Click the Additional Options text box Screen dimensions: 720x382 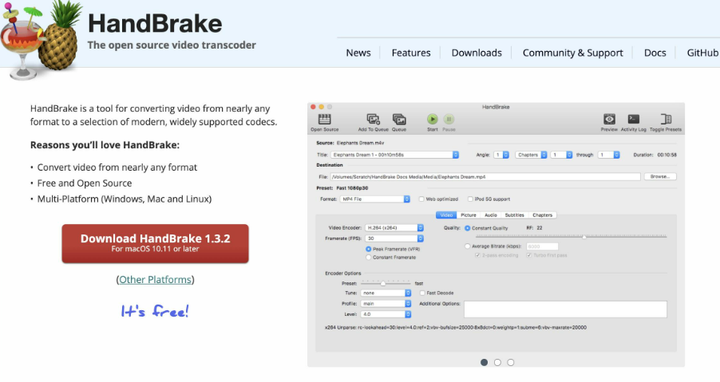[565, 309]
